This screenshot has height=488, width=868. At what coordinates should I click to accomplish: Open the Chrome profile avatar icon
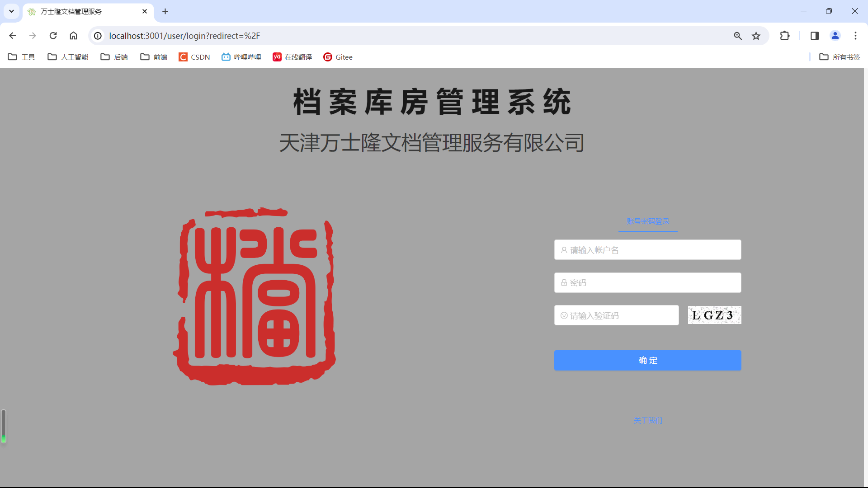point(835,36)
